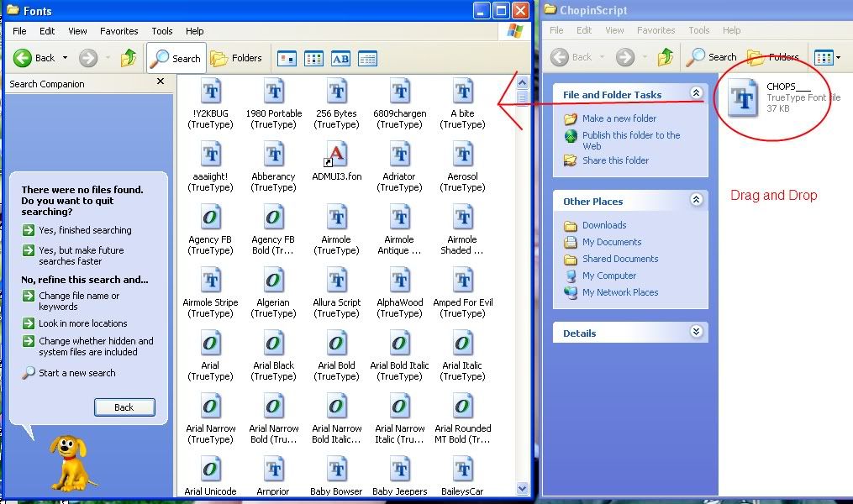Expand the Details panel

696,332
